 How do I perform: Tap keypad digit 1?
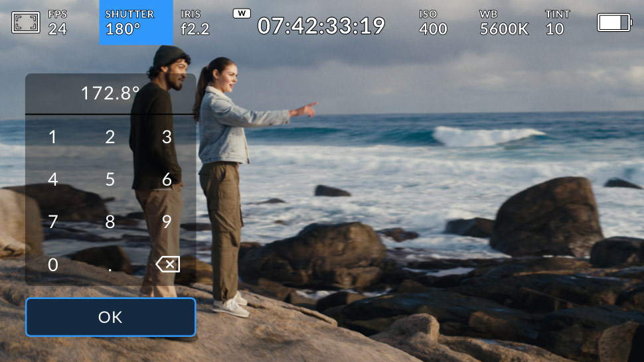point(52,137)
